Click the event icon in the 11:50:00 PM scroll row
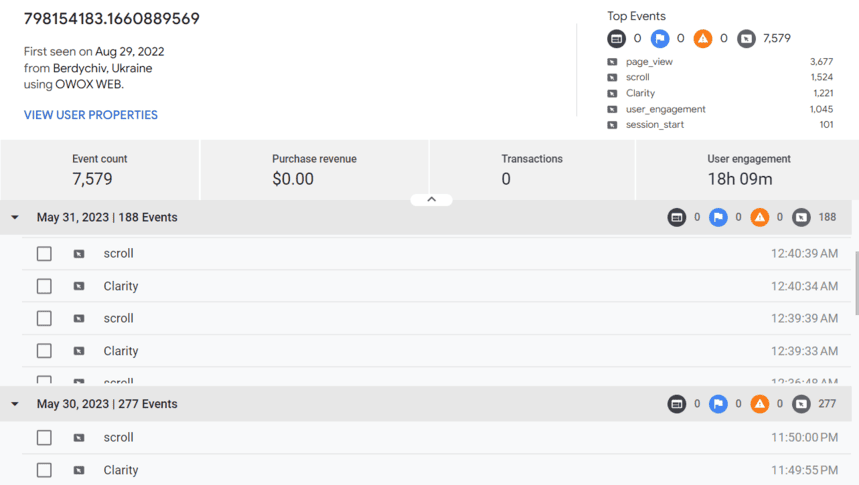 pos(79,437)
